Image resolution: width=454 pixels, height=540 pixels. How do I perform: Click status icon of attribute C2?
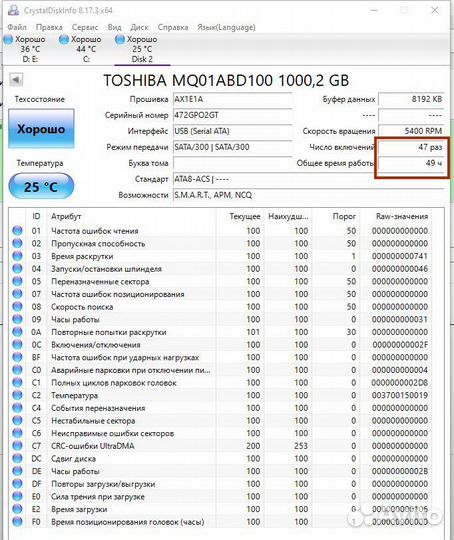coord(17,395)
